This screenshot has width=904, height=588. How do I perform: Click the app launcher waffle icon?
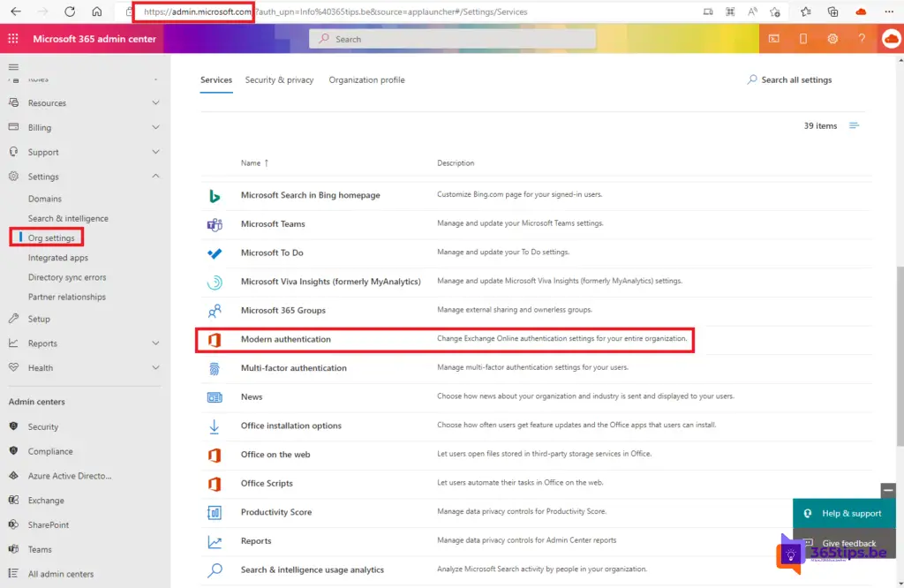coord(12,39)
